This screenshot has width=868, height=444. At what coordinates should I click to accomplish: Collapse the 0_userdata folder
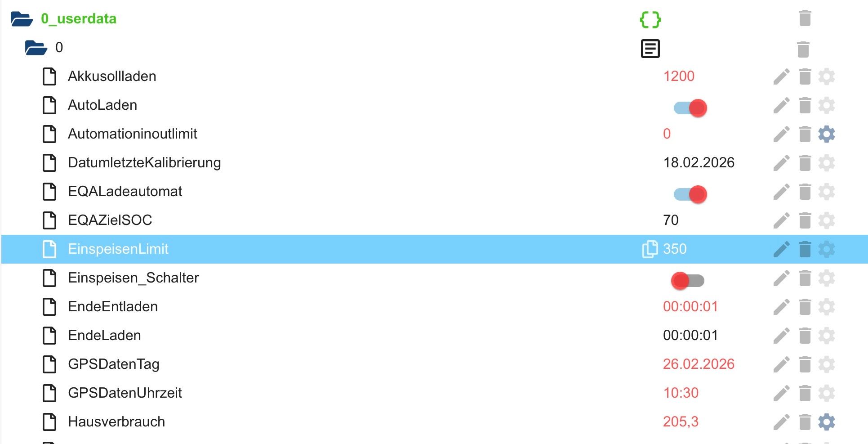(22, 19)
